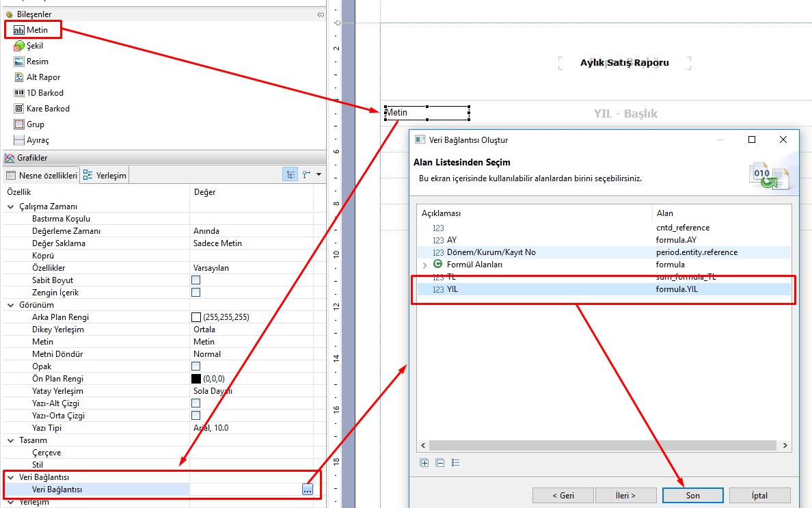Open the Veri Bağlantısı ellipsis browse button
Image resolution: width=812 pixels, height=508 pixels.
point(307,490)
